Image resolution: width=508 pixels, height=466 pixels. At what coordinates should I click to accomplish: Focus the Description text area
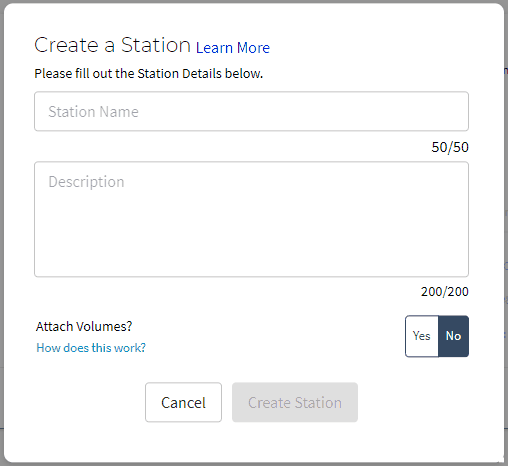[251, 219]
